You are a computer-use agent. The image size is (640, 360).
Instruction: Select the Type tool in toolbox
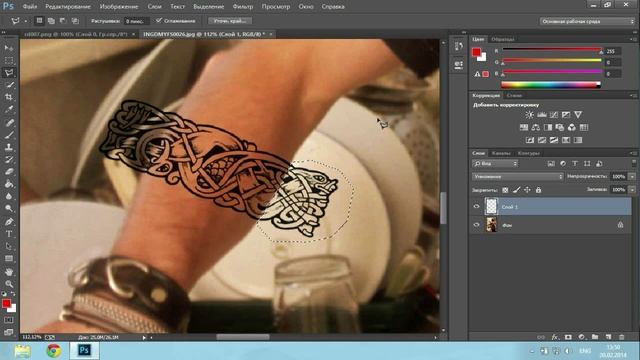tap(9, 234)
